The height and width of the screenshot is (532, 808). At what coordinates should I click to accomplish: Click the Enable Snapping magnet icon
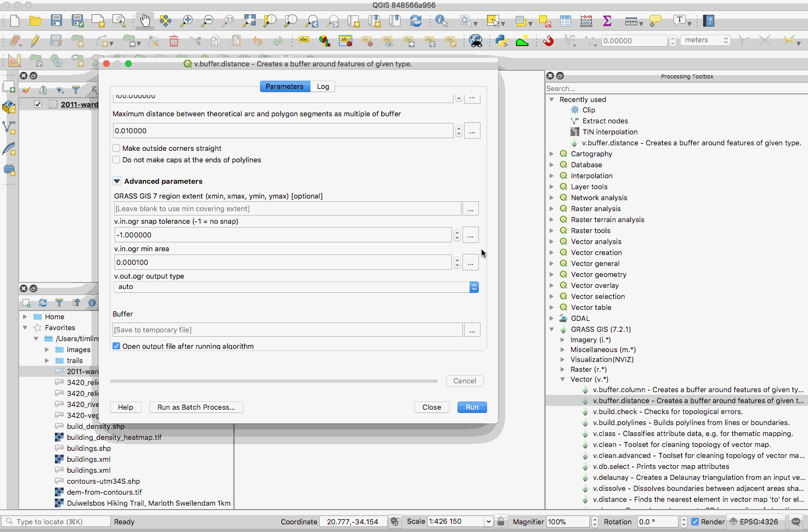[548, 41]
